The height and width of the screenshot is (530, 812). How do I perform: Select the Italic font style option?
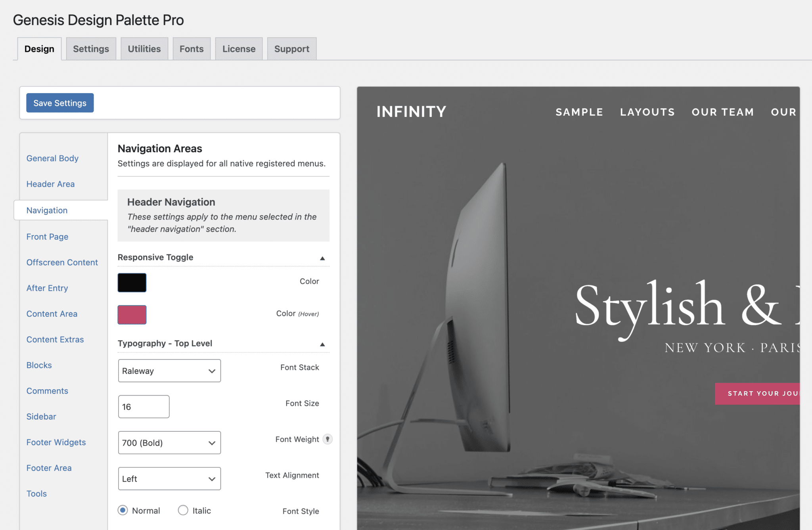pyautogui.click(x=183, y=511)
